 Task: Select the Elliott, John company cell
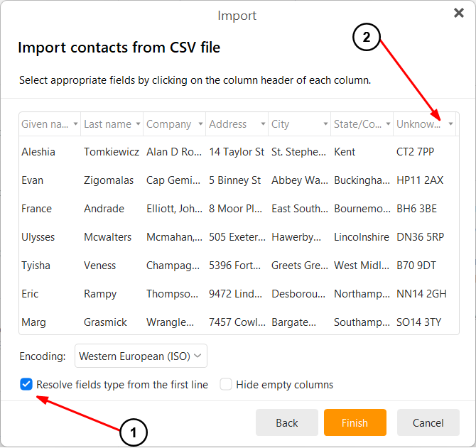tap(173, 209)
